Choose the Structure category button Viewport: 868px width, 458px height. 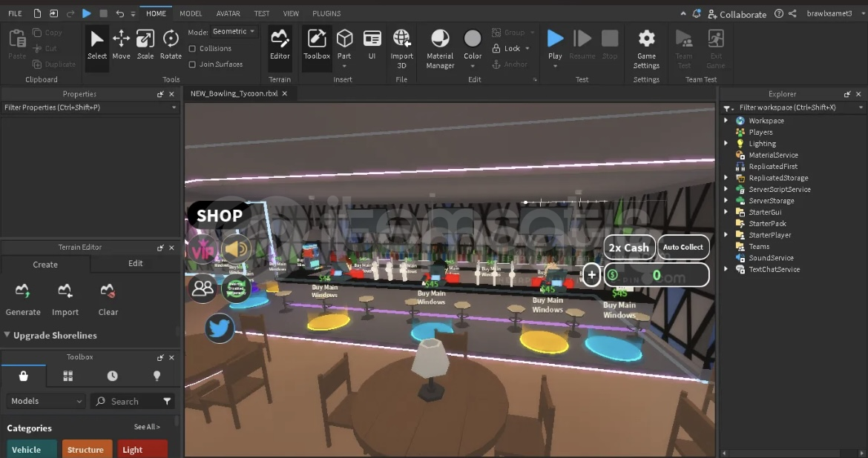[87, 448]
